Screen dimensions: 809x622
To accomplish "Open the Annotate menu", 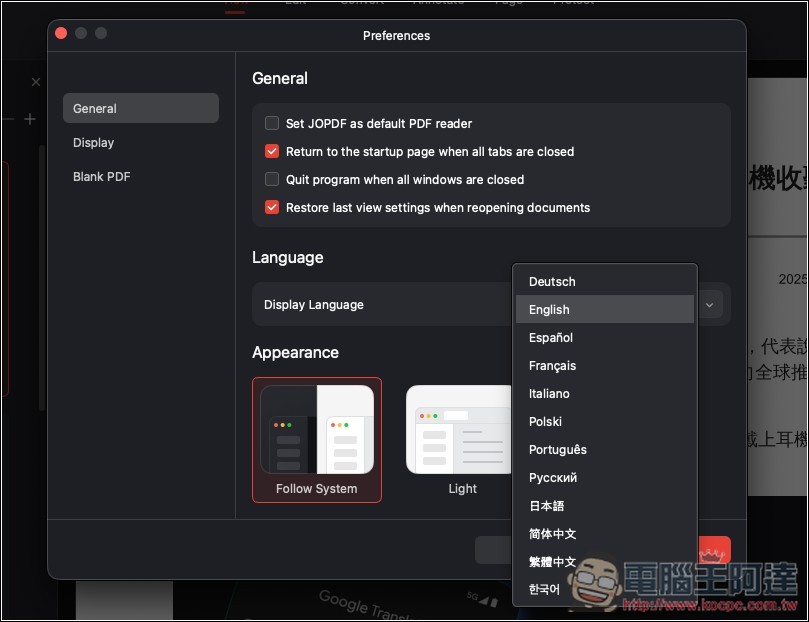I will [438, 2].
